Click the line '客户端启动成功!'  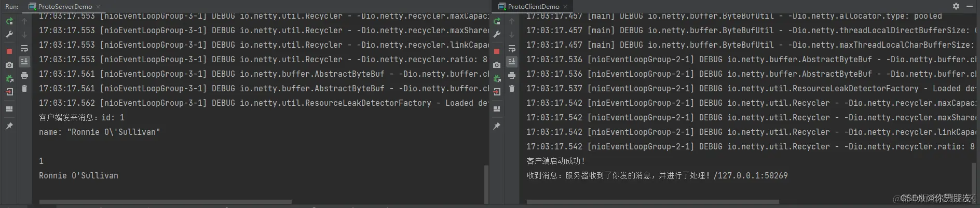555,161
